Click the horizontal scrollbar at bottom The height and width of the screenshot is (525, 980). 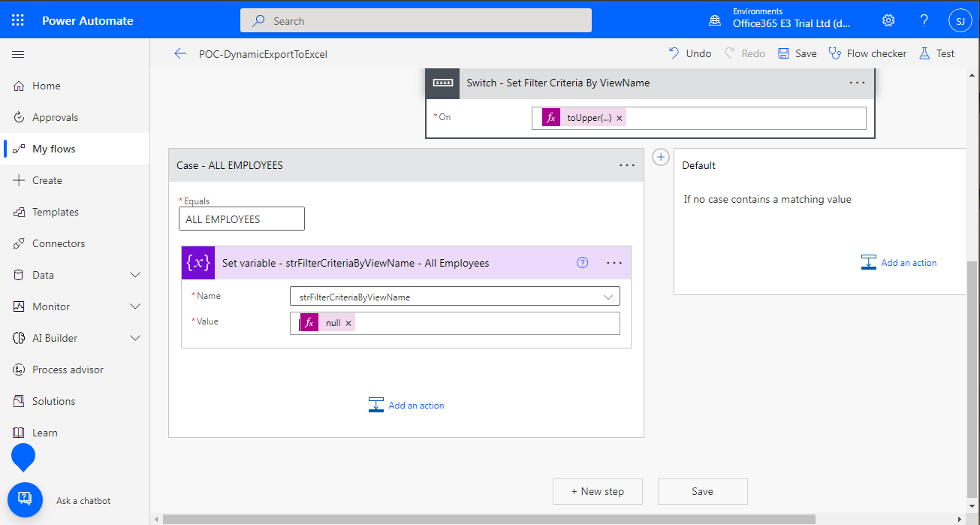(x=489, y=519)
